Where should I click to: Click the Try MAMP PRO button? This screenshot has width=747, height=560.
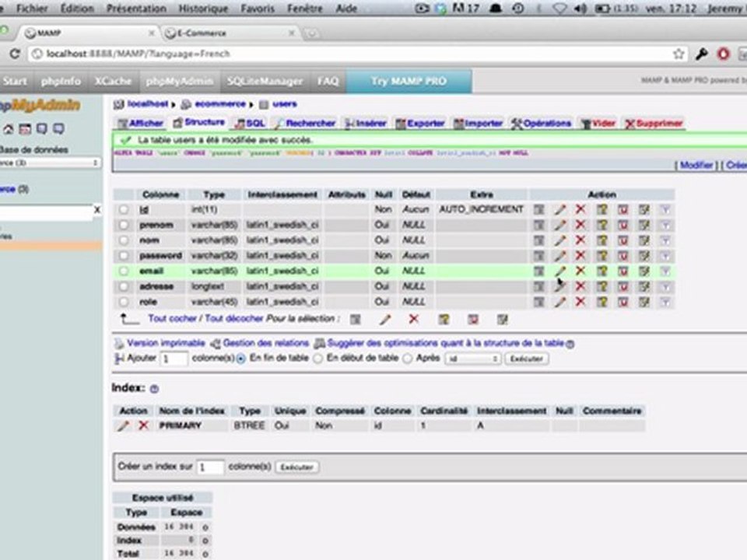(x=409, y=82)
